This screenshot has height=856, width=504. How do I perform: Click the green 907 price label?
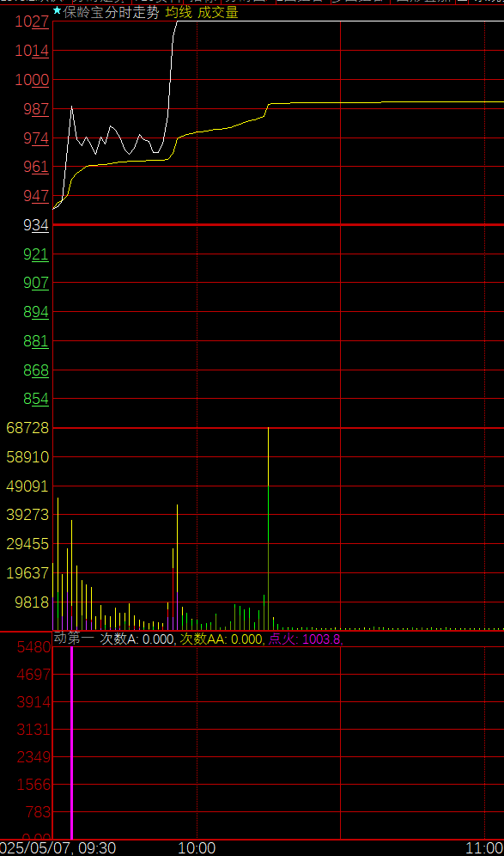pyautogui.click(x=36, y=283)
